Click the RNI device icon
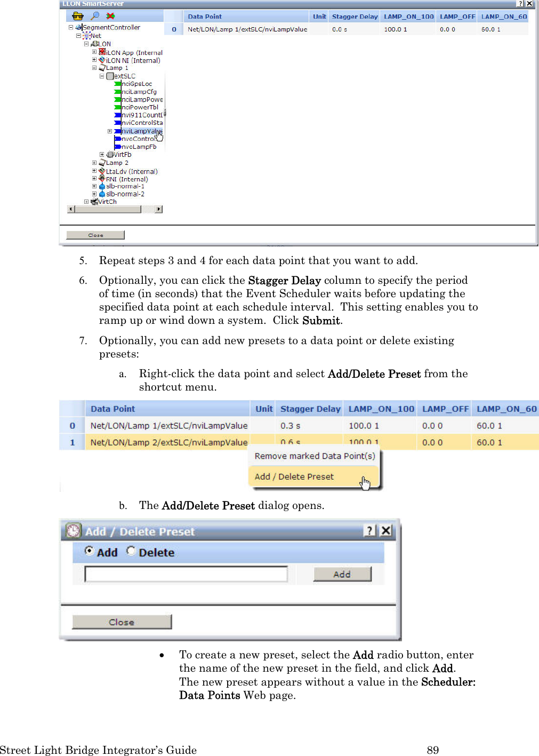539x756 pixels. coord(102,179)
